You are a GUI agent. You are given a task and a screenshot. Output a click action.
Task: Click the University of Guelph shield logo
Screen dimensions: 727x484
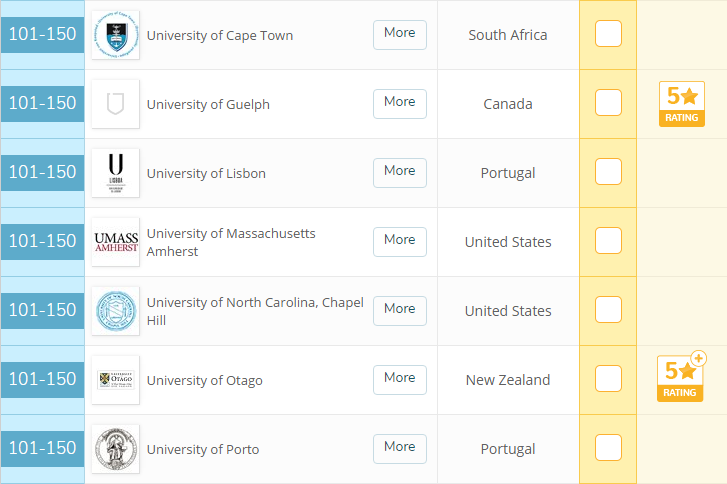[x=115, y=104]
